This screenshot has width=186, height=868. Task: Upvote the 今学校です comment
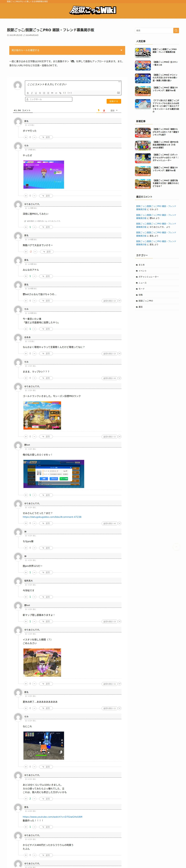(x=26, y=597)
